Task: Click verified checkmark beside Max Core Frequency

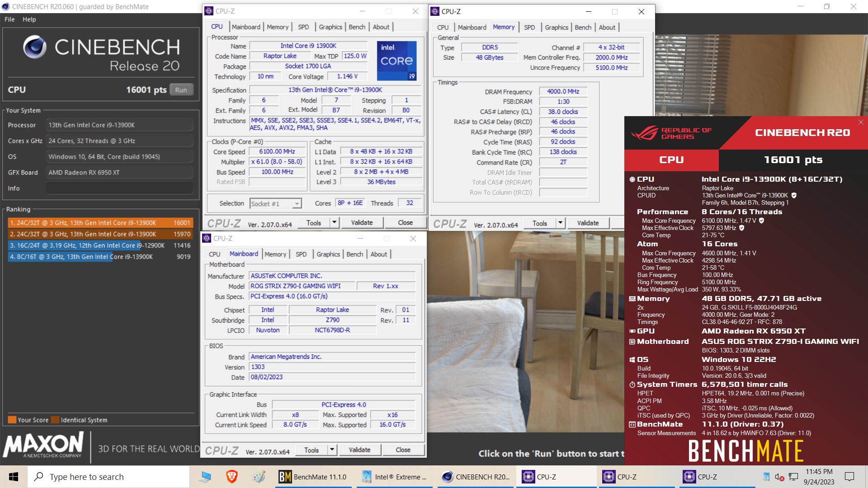Action: tap(761, 221)
